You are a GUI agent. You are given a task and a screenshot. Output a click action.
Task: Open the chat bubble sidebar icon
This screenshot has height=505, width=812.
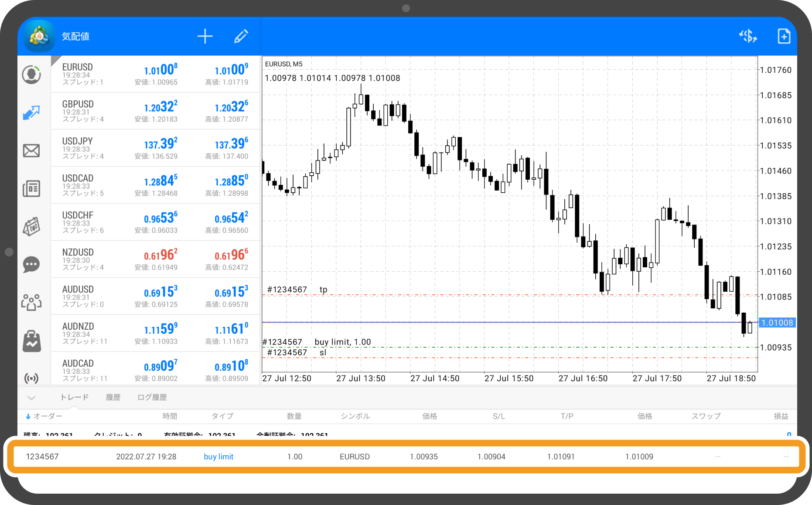click(x=31, y=264)
